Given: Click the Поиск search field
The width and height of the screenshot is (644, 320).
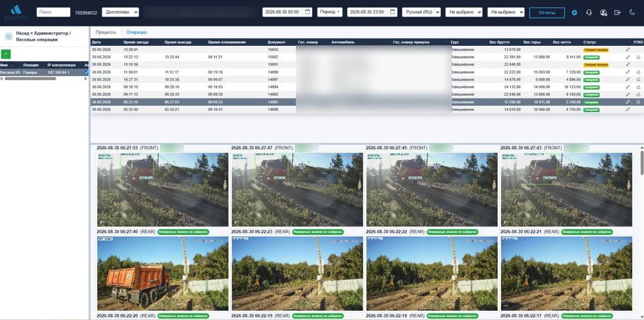Looking at the screenshot, I should [x=53, y=12].
